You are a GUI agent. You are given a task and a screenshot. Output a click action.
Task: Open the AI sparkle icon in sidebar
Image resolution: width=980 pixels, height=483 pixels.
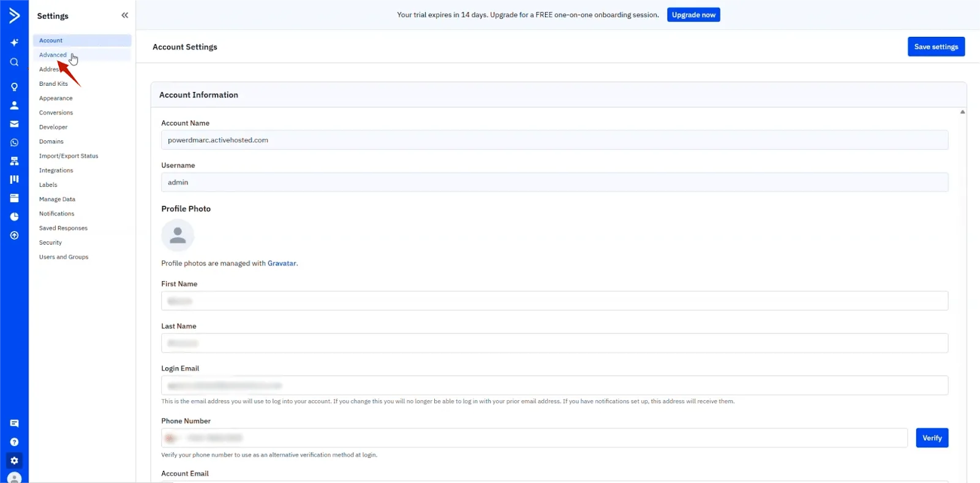pyautogui.click(x=14, y=42)
